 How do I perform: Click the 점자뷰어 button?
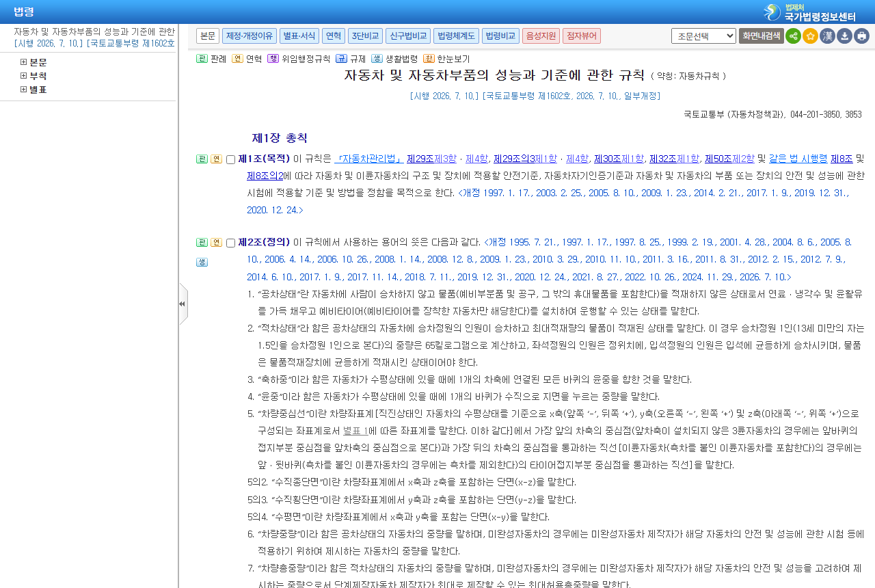click(x=582, y=36)
